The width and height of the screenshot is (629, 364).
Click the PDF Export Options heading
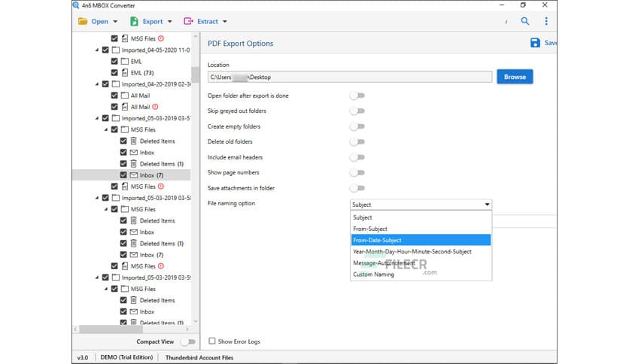(240, 44)
